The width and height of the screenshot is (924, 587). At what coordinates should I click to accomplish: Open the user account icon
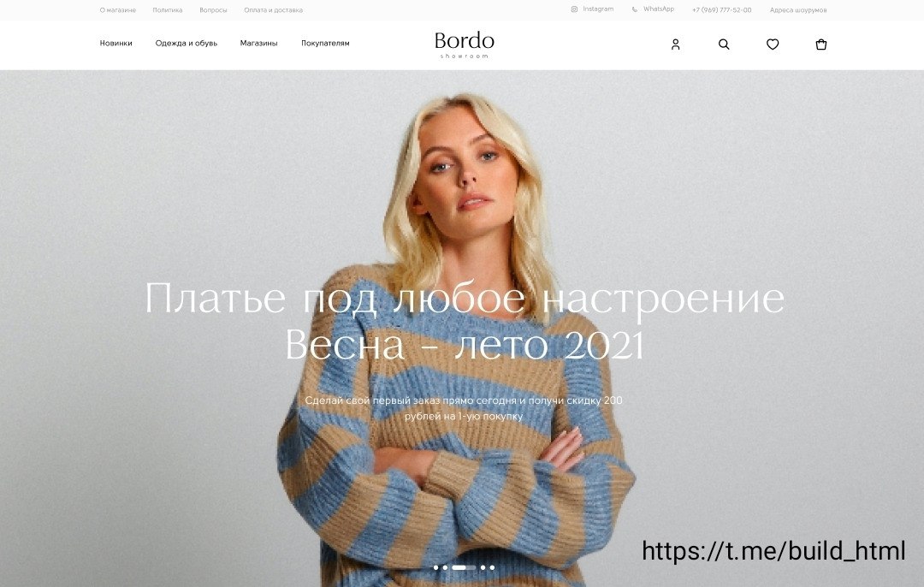click(x=675, y=44)
